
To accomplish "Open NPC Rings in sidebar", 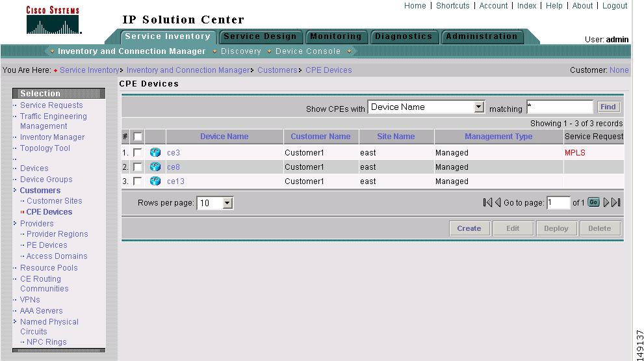I will point(46,342).
